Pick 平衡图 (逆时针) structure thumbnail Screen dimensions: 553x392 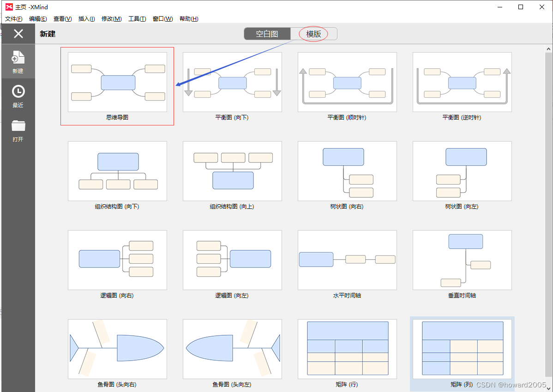(463, 82)
